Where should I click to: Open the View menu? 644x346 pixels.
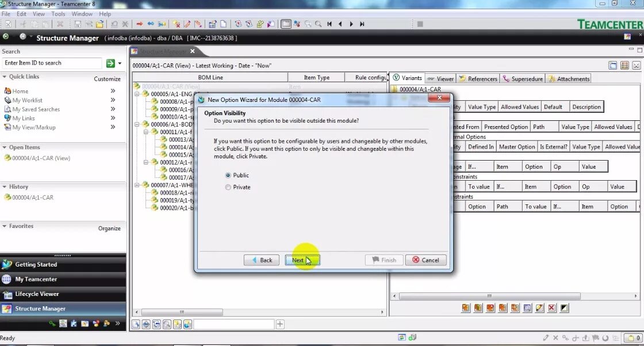click(39, 14)
